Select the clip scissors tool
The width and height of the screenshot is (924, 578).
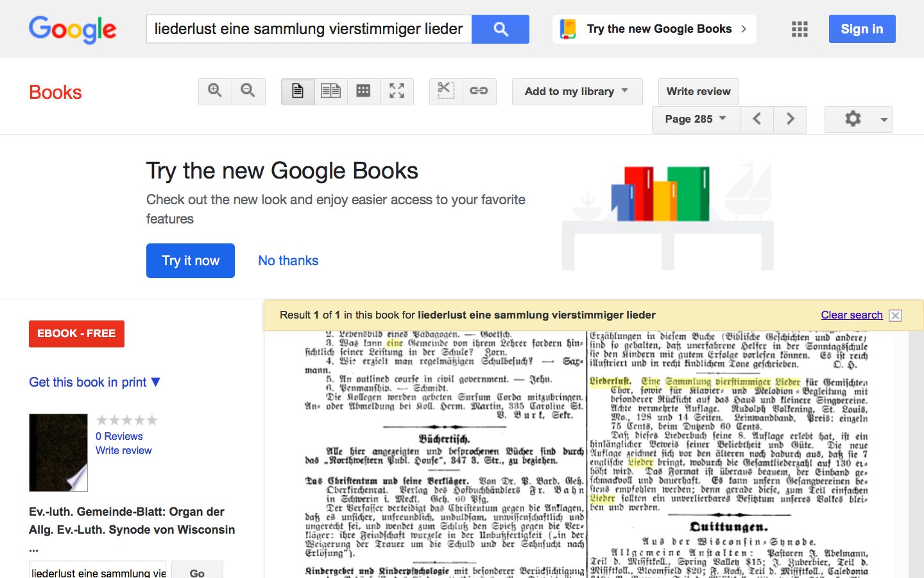446,91
